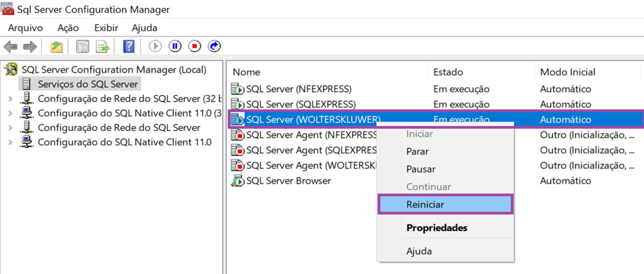Viewport: 644px width, 274px height.
Task: Click "Em execução" in the SQL Server (NFEXPRESS) row
Action: pyautogui.click(x=462, y=89)
